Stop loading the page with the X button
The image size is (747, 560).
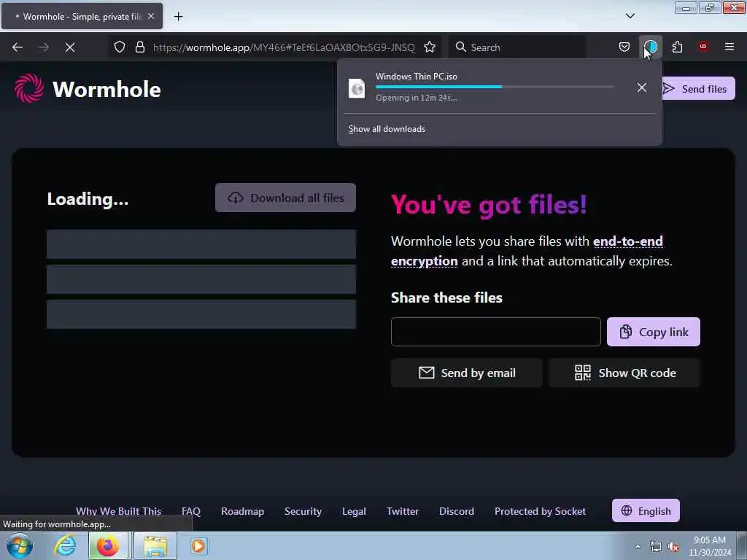click(x=69, y=47)
